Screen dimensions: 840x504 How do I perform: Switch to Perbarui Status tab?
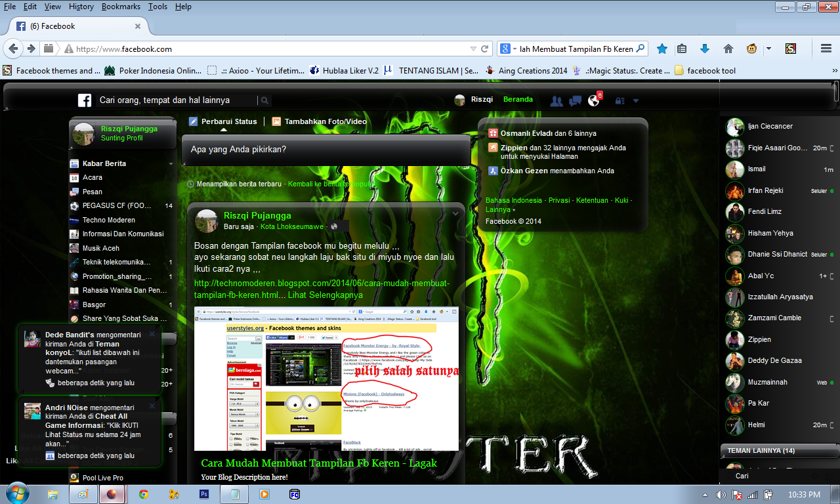[x=223, y=121]
